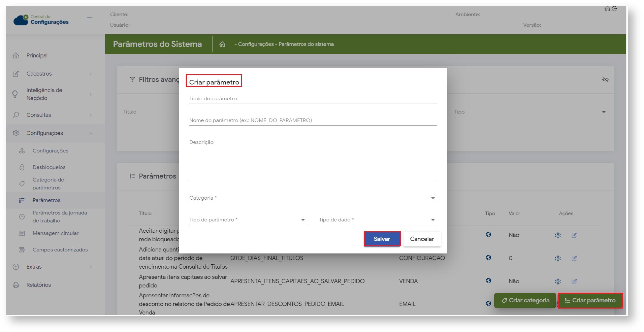Image resolution: width=644 pixels, height=332 pixels.
Task: Click the Titulo do parâmetro input field
Action: (x=312, y=99)
